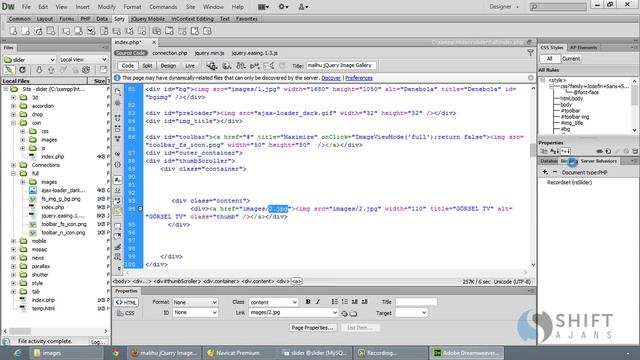The width and height of the screenshot is (640, 360).
Task: Toggle the All mode in CSS Styles
Action: coord(550,59)
